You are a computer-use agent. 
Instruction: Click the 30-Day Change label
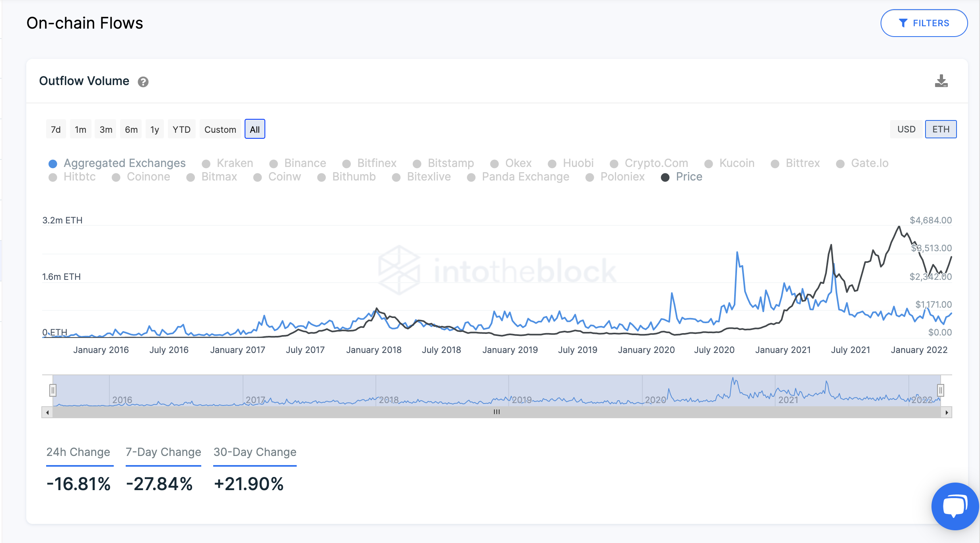click(255, 452)
